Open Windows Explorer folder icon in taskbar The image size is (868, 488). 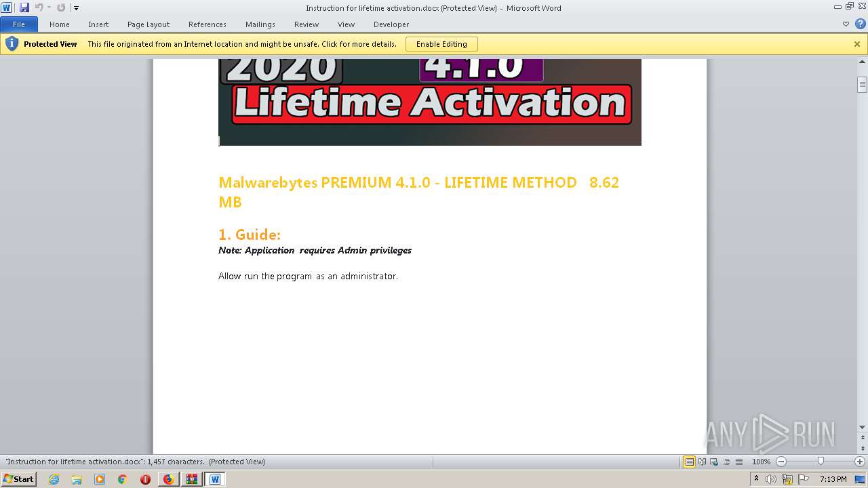[x=77, y=479]
